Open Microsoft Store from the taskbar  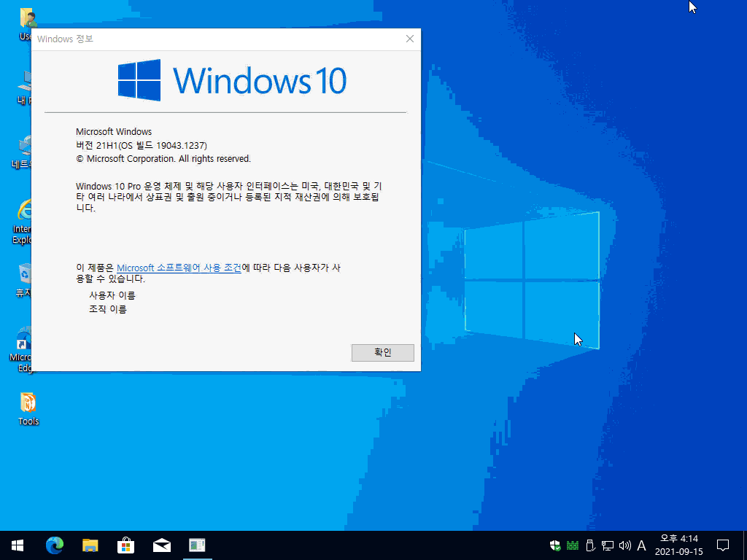[x=125, y=545]
